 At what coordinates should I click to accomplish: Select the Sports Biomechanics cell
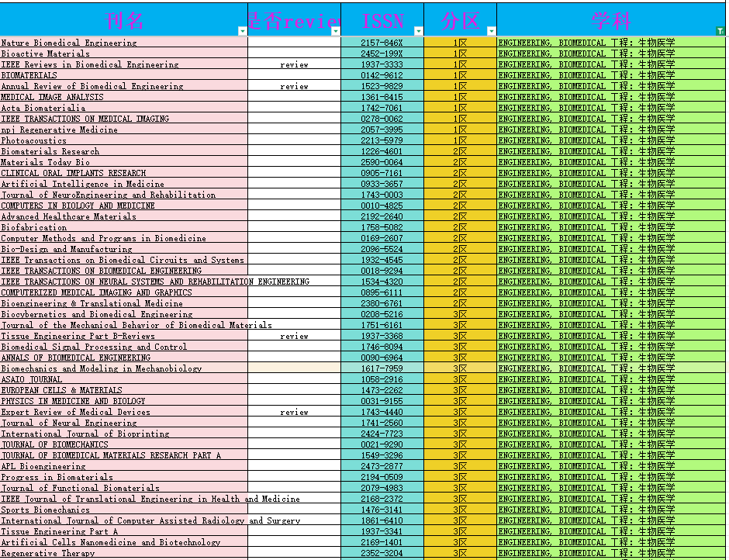pyautogui.click(x=123, y=510)
